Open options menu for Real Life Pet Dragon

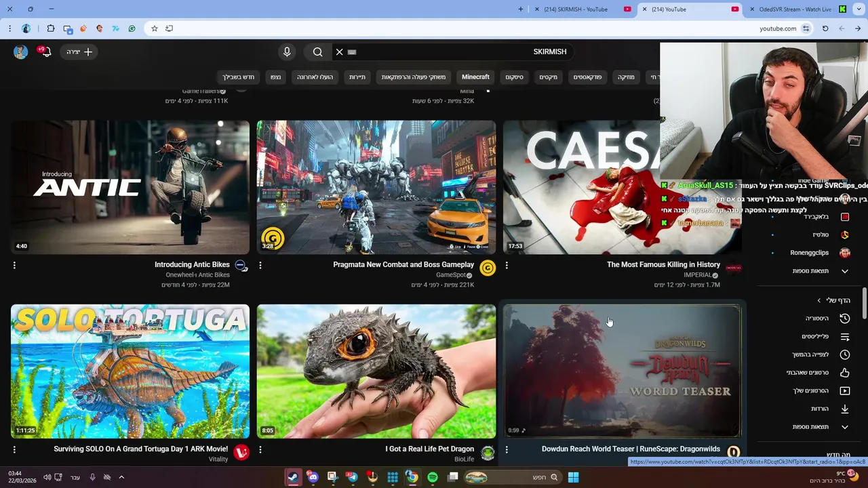[x=260, y=449]
